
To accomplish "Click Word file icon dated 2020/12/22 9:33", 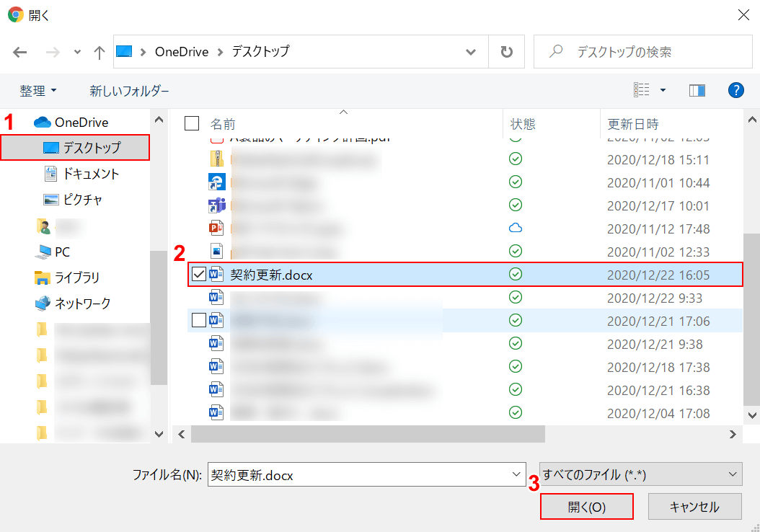I will [216, 297].
